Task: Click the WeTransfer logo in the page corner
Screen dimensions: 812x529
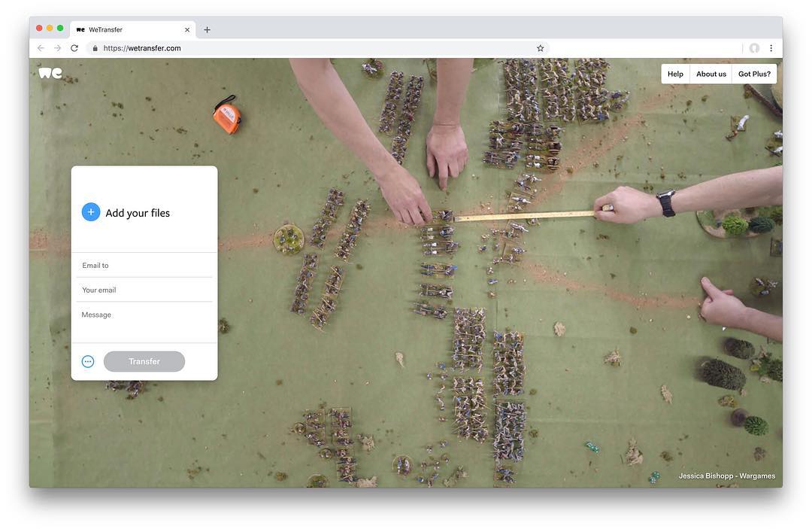Action: [50, 73]
